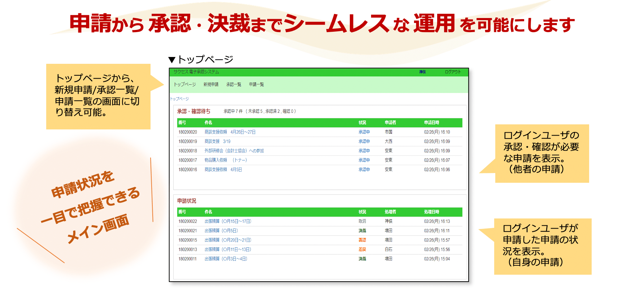Select request number 180200022

[x=188, y=221]
